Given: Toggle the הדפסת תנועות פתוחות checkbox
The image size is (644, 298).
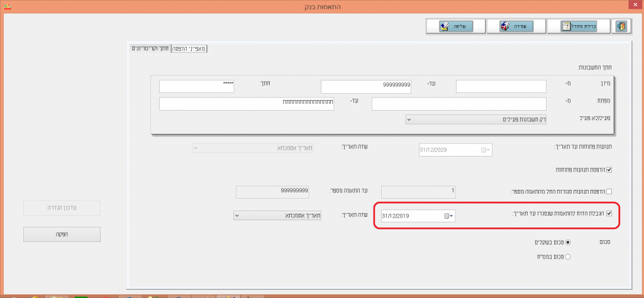Looking at the screenshot, I should tap(609, 170).
